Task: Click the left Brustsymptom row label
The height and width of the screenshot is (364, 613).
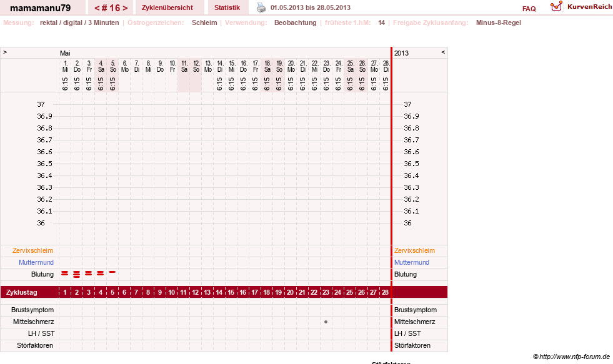Action: pyautogui.click(x=32, y=310)
